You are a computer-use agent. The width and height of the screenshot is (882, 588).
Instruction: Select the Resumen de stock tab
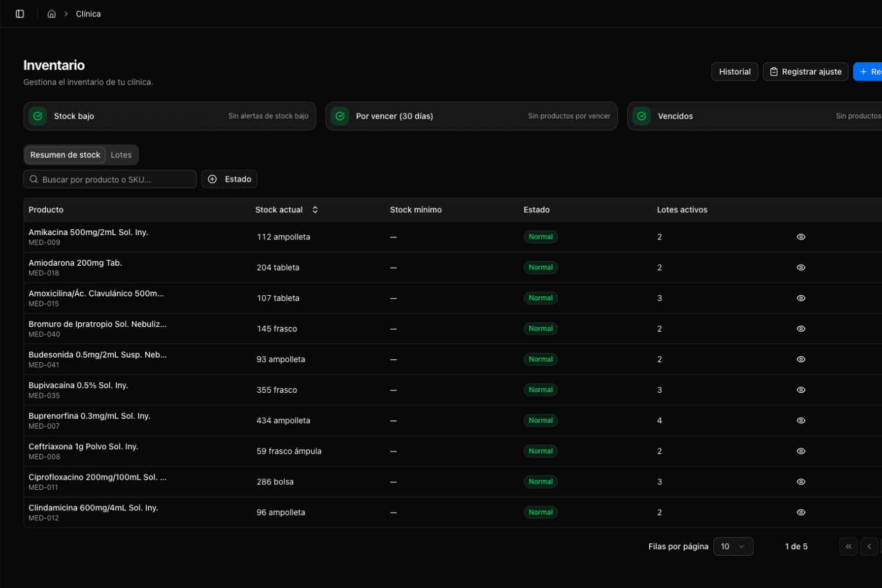pos(65,155)
